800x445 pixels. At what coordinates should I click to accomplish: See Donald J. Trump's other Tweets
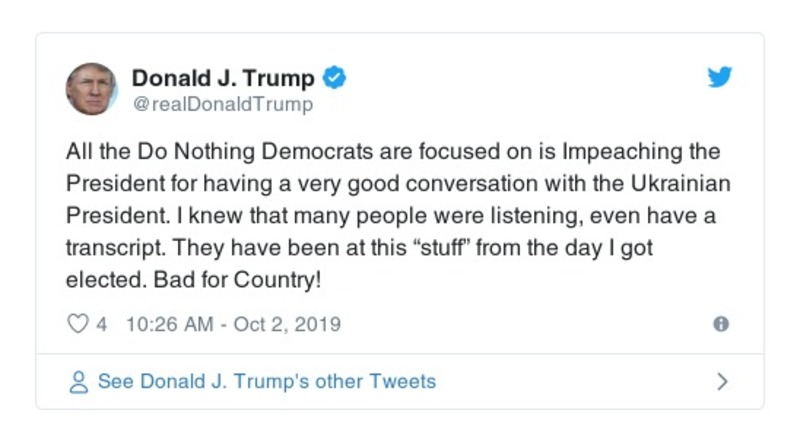(x=266, y=382)
